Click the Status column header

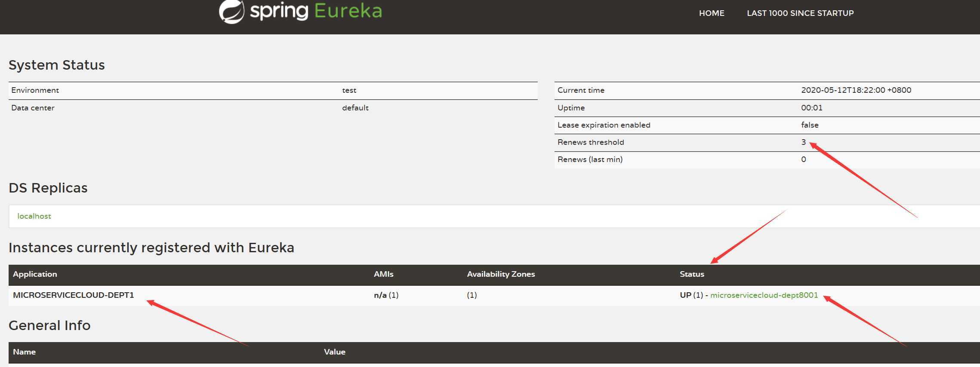pyautogui.click(x=692, y=274)
